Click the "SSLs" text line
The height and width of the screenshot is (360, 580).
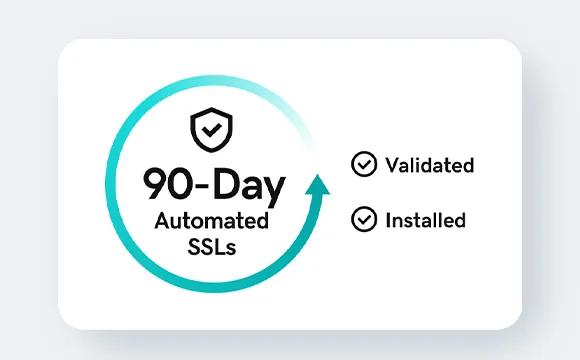pos(212,247)
